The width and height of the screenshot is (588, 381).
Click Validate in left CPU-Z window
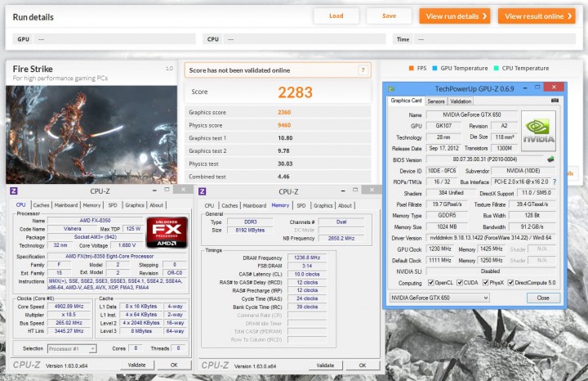[137, 365]
